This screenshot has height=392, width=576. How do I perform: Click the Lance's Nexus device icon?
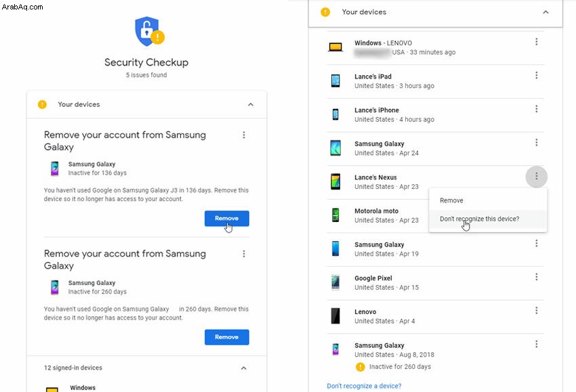[x=335, y=181]
